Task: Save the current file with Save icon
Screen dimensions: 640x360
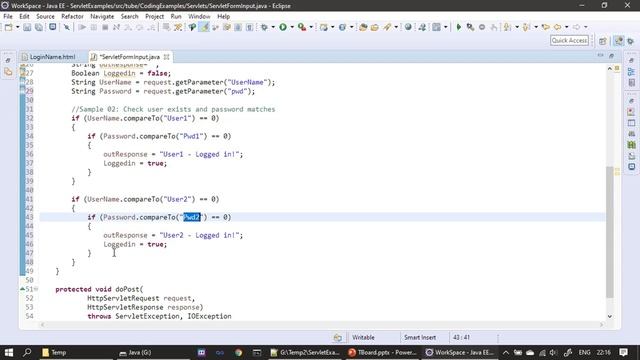Action: (27, 27)
